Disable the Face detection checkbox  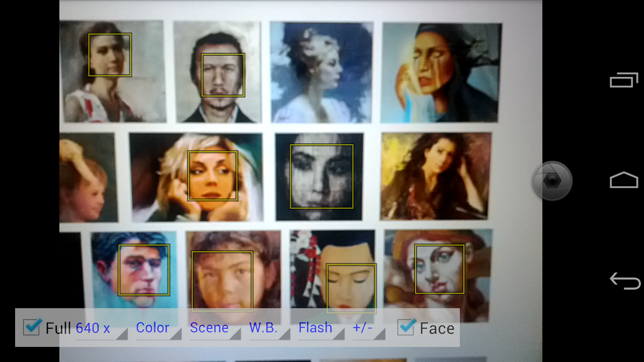[x=406, y=327]
